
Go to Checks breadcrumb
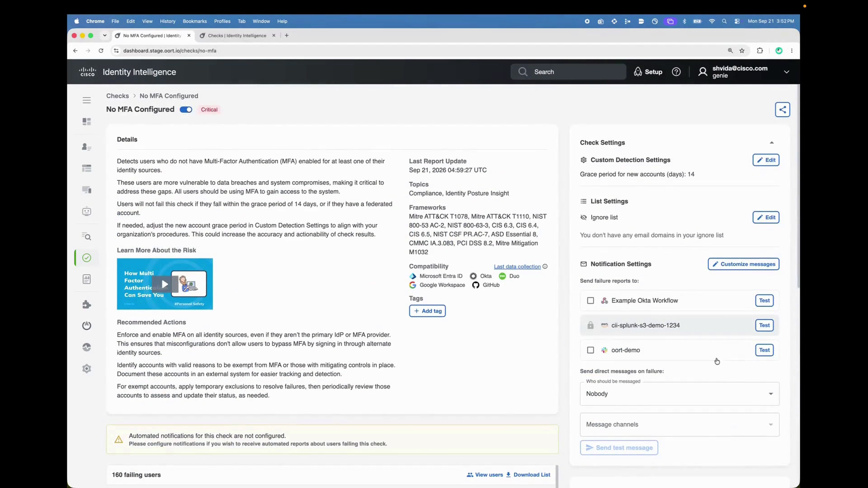pyautogui.click(x=118, y=96)
